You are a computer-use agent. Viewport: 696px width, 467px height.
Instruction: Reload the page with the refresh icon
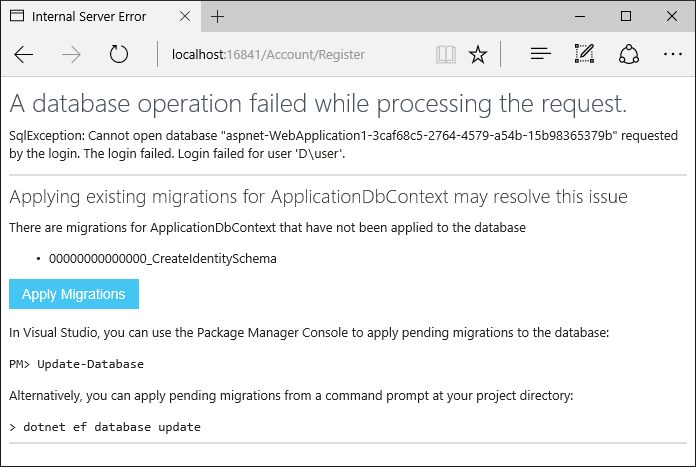click(x=119, y=54)
